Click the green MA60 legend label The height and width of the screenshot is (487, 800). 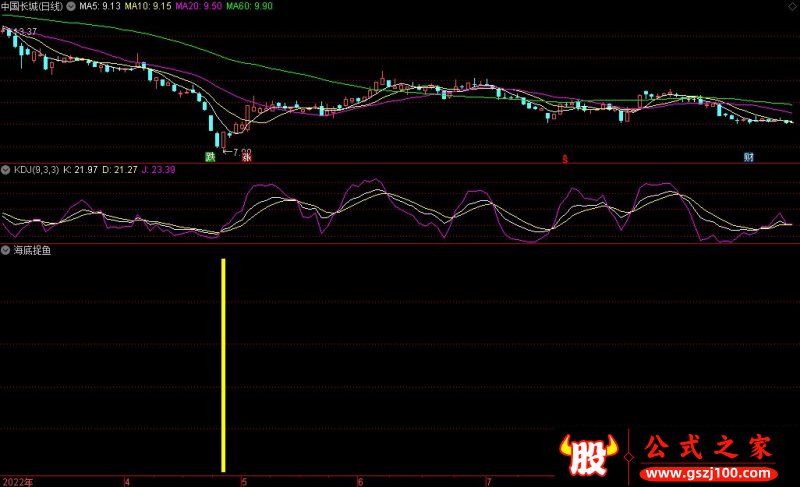click(248, 6)
